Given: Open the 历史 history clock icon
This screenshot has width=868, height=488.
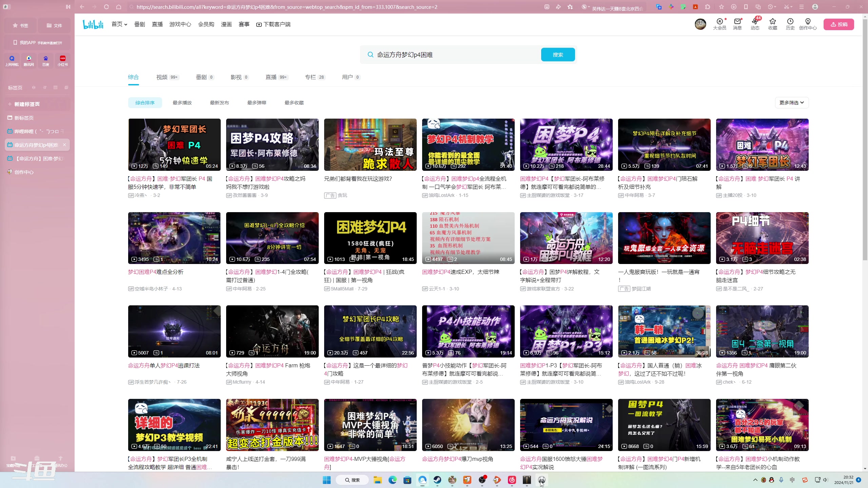Looking at the screenshot, I should tap(790, 24).
